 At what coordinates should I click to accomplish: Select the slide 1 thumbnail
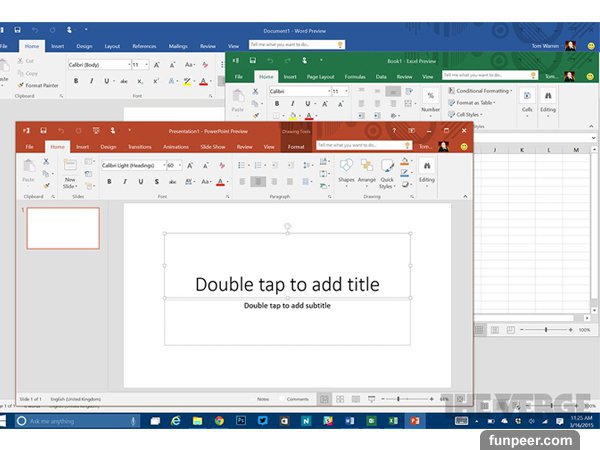click(63, 228)
